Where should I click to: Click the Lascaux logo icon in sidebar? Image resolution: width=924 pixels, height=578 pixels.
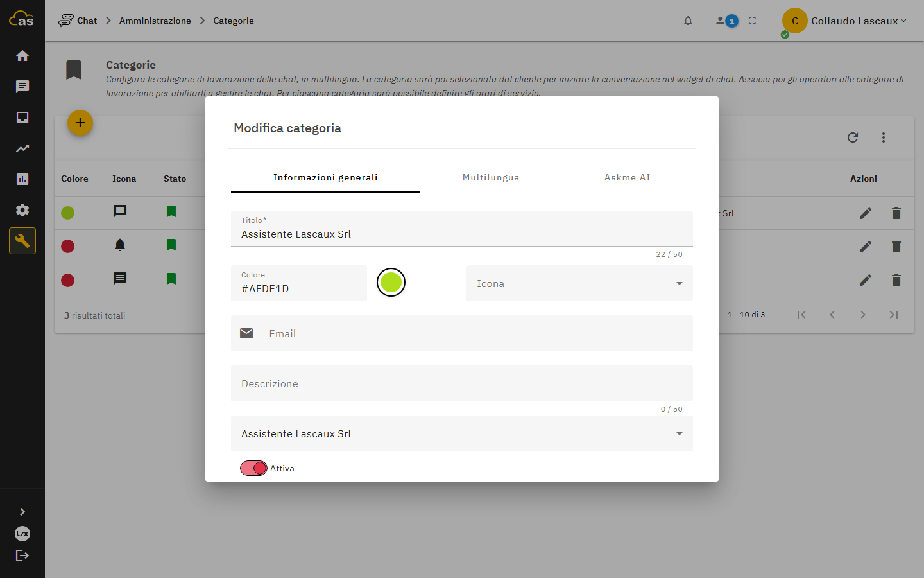coord(22,534)
